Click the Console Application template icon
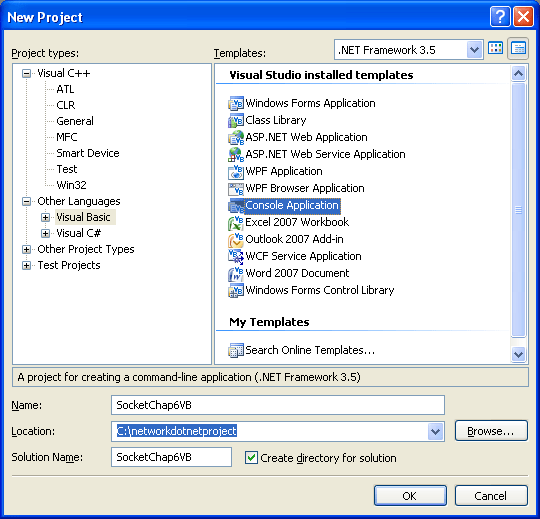 click(236, 205)
